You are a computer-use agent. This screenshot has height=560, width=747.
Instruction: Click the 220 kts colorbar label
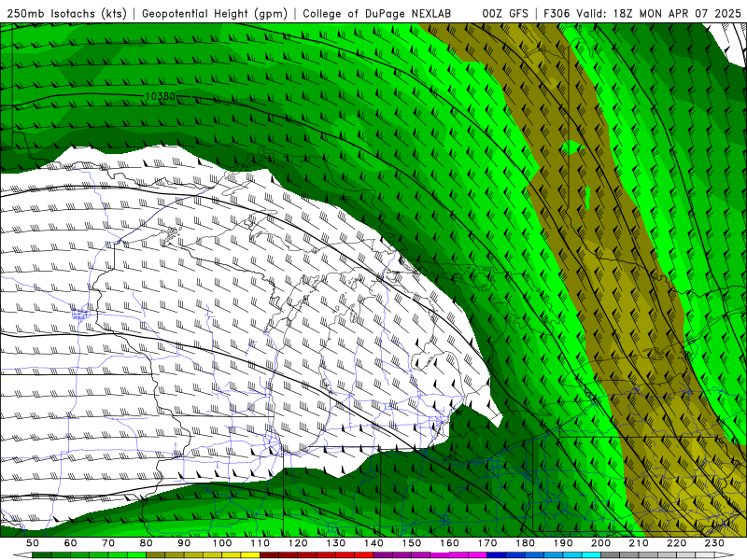tap(677, 543)
